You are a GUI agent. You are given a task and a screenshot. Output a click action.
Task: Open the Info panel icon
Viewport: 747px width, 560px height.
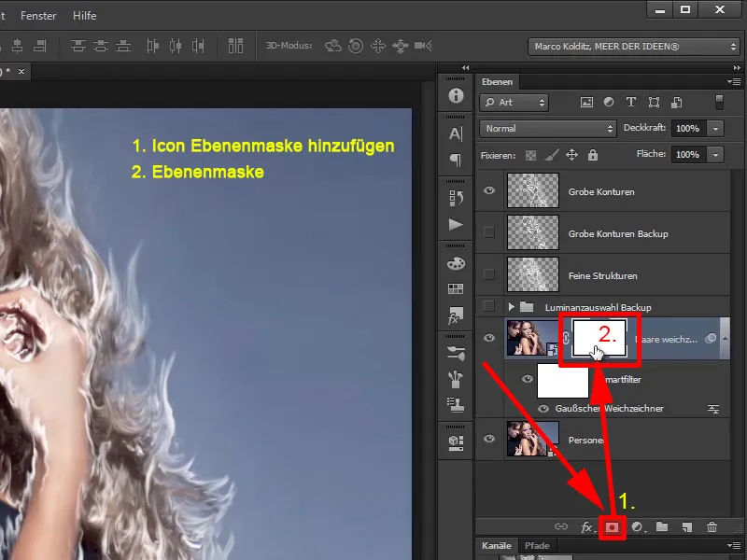456,96
